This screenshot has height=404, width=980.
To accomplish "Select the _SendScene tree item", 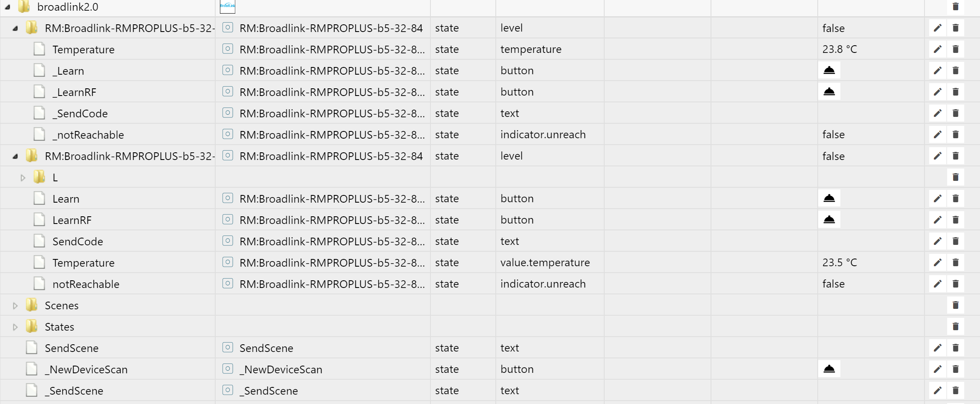I will 74,391.
